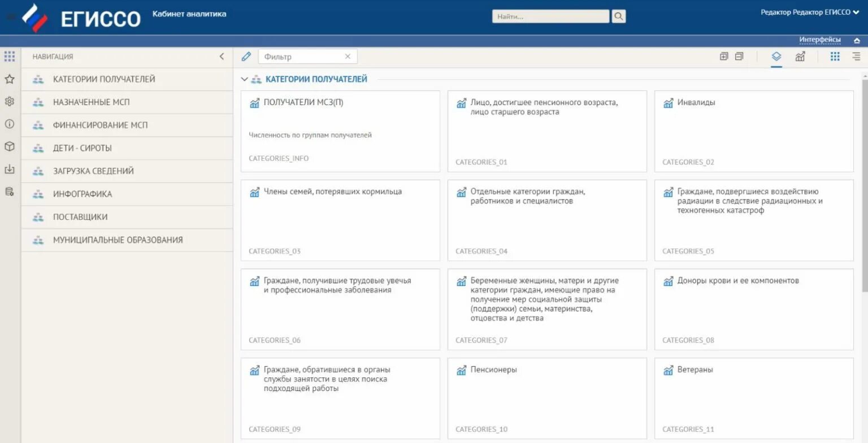868x443 pixels.
Task: Click the icon beside Инфографика
Action: click(x=38, y=194)
